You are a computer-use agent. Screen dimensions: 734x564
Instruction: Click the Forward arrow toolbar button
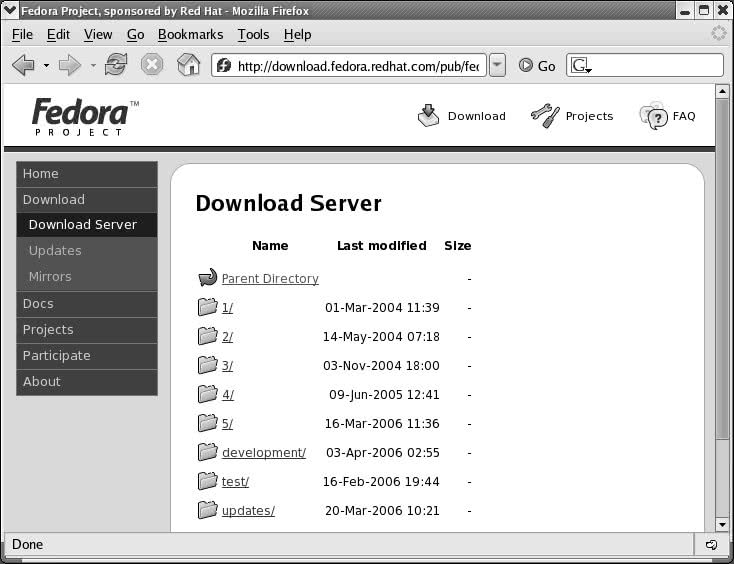pyautogui.click(x=70, y=65)
